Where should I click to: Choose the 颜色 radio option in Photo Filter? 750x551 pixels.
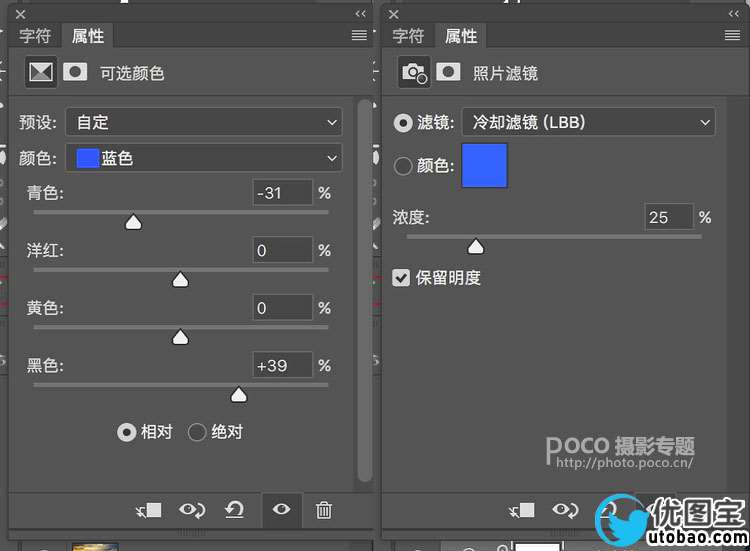click(403, 166)
